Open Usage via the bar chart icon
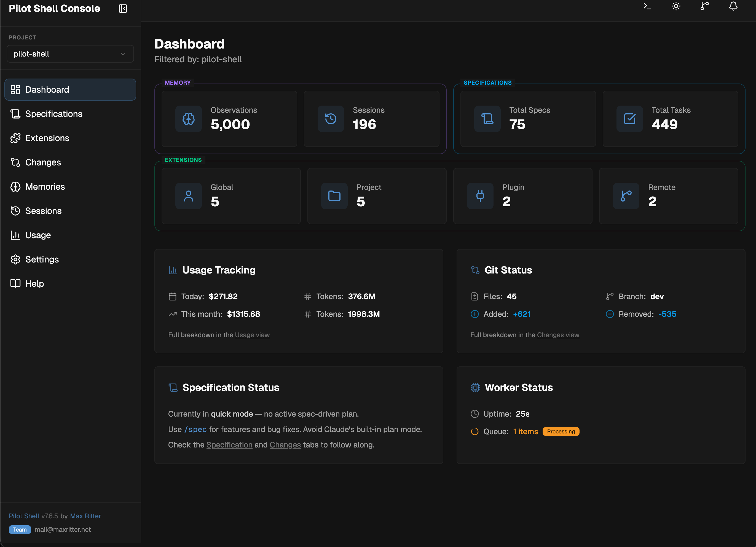Viewport: 756px width, 547px height. pos(15,235)
